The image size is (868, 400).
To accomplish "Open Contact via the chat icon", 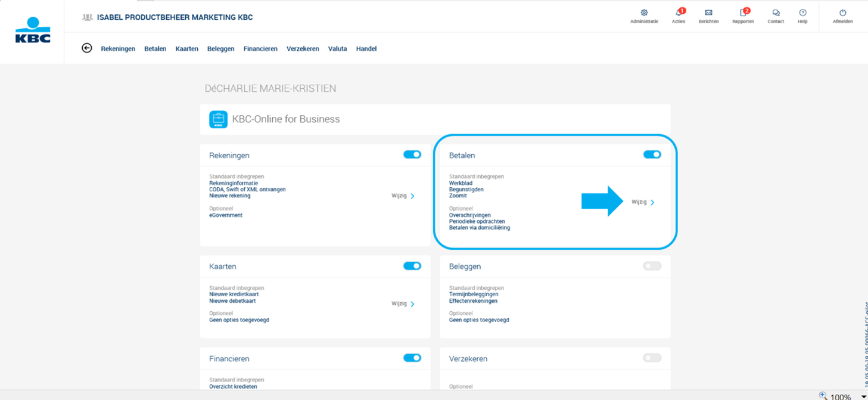I will [x=776, y=13].
